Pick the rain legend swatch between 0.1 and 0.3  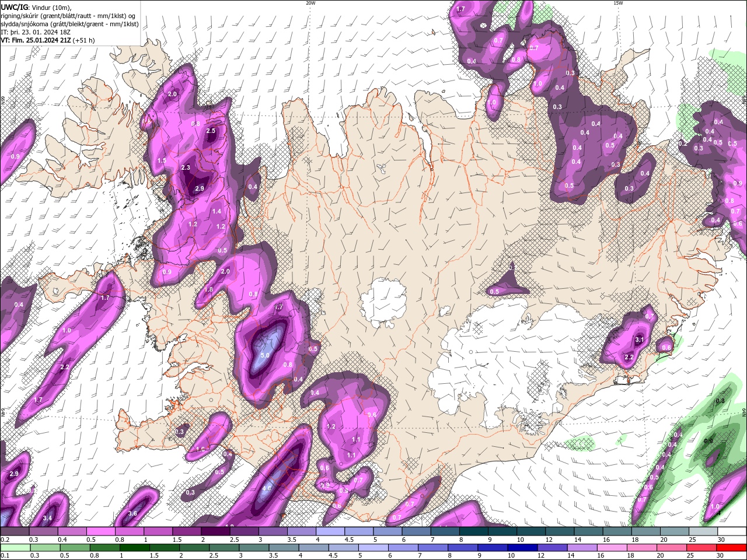(15, 547)
